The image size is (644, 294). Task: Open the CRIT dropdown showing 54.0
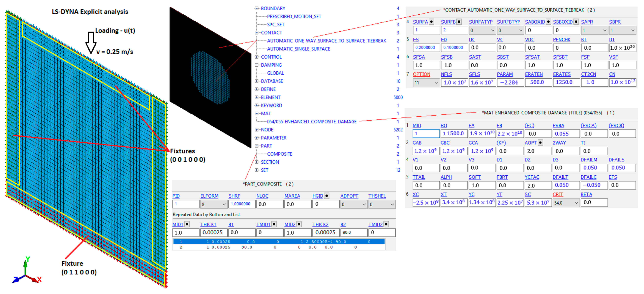click(566, 203)
